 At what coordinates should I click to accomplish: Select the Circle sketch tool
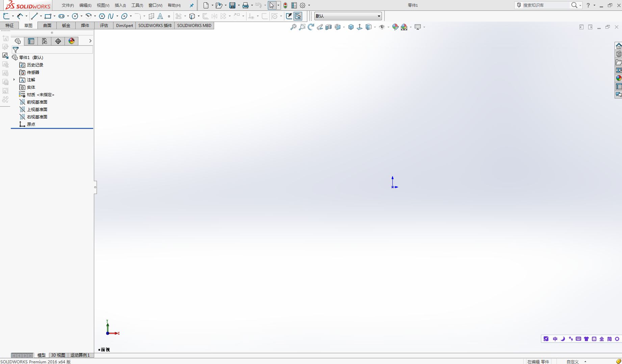pyautogui.click(x=75, y=16)
